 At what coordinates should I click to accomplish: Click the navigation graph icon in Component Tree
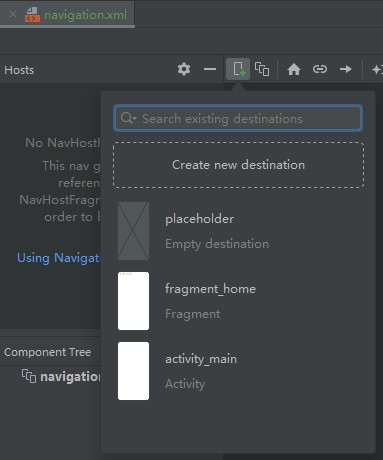click(x=29, y=376)
